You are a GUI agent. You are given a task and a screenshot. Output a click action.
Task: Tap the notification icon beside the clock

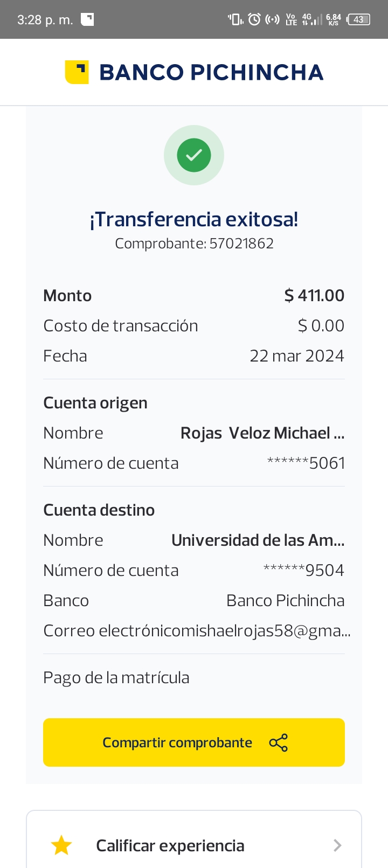click(87, 19)
